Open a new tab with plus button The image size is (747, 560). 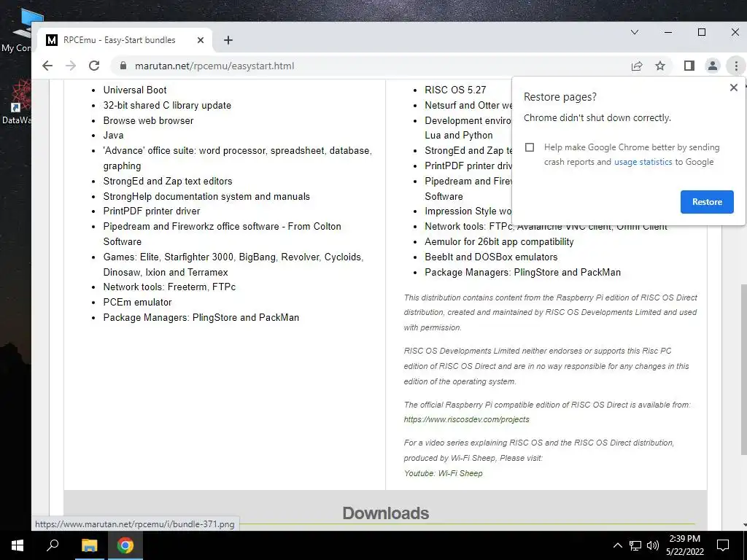coord(228,40)
